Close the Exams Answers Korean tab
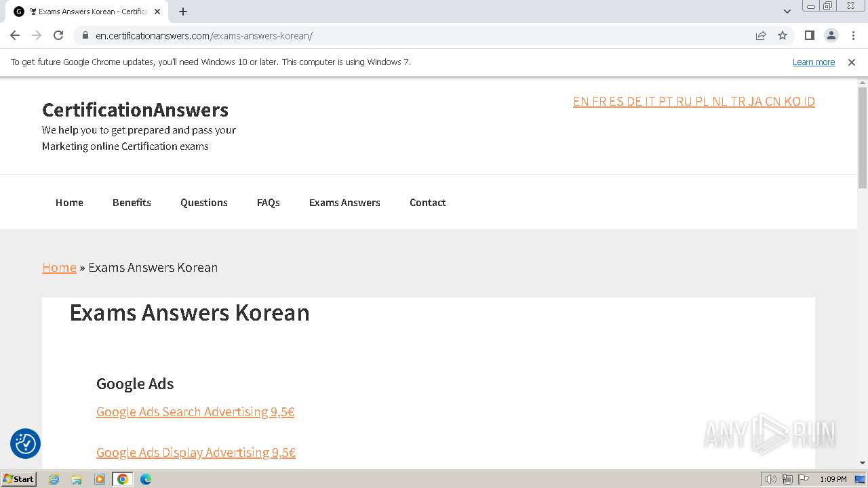The width and height of the screenshot is (868, 488). [157, 12]
